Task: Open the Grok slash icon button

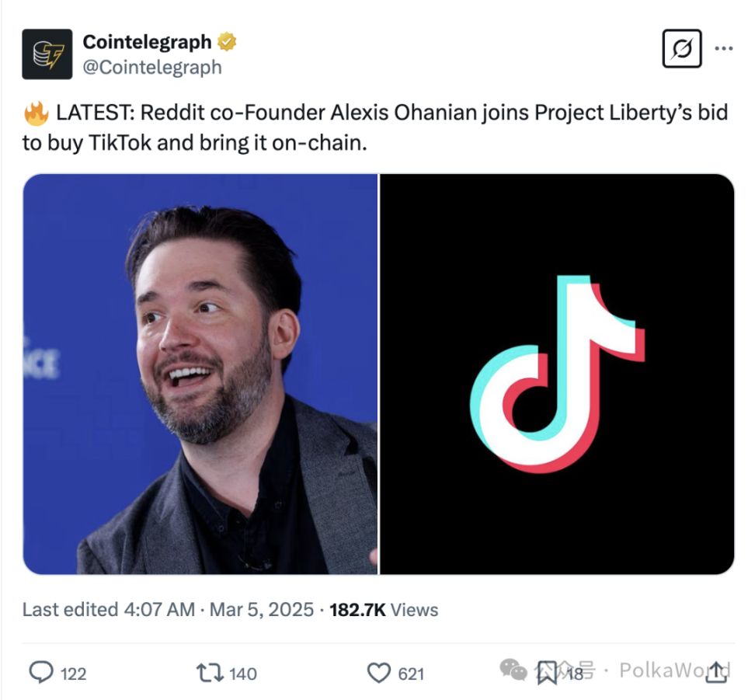Action: [x=682, y=49]
